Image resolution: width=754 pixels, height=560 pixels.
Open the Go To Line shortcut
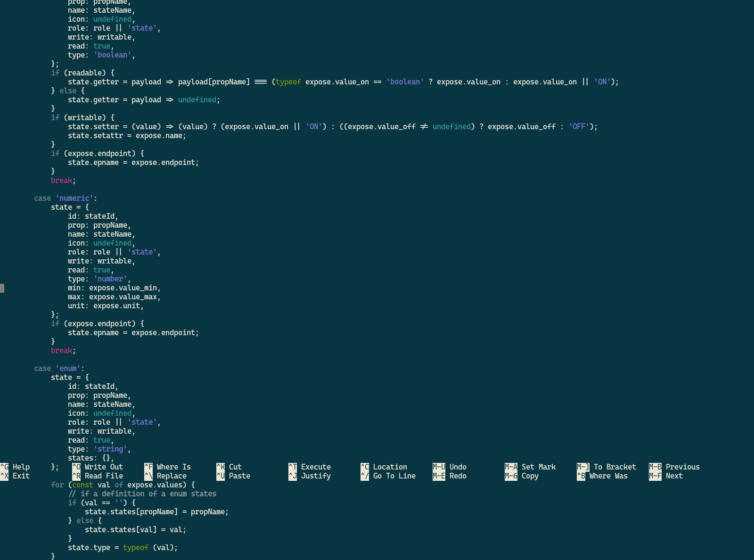coord(388,476)
